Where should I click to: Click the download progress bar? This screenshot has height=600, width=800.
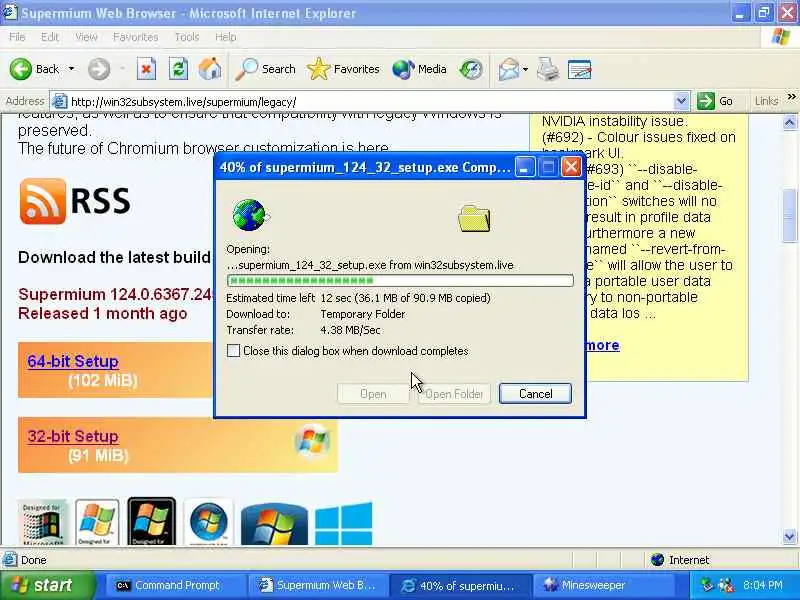pos(400,280)
